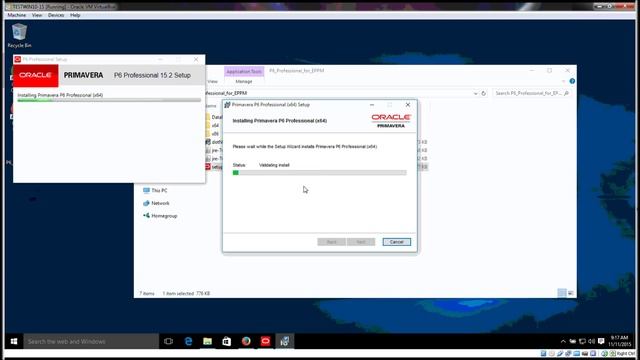This screenshot has height=360, width=640.
Task: Click the refresh icon beside the Explorer address bar
Action: (484, 93)
